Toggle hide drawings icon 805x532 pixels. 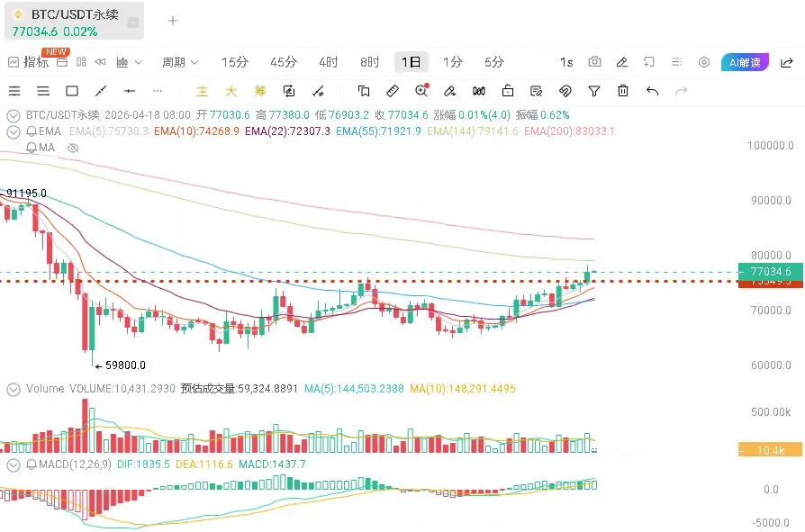tap(565, 91)
